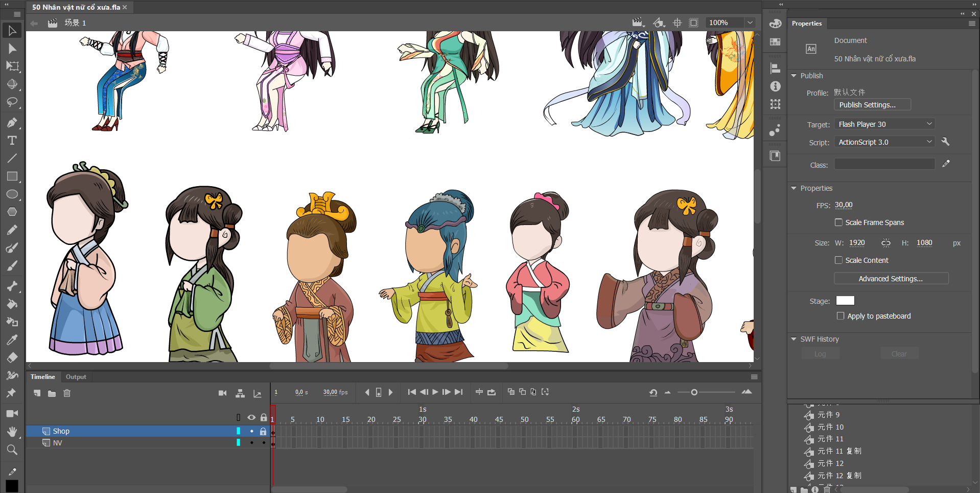
Task: Delete layer with the trash icon
Action: coord(67,393)
